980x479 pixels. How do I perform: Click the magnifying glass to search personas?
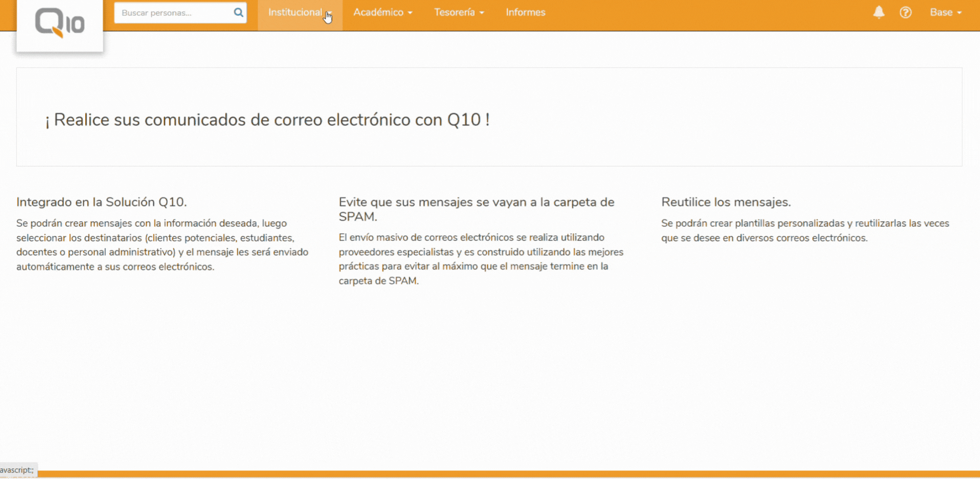click(238, 13)
